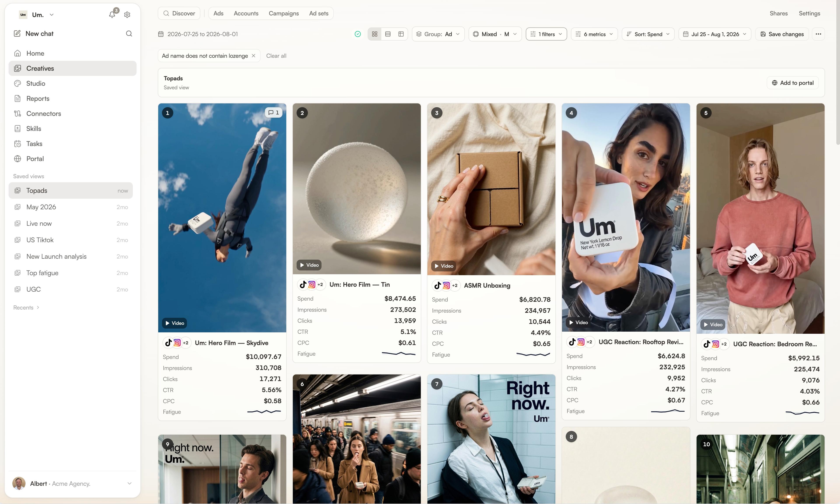Open the 6 metrics dropdown
Viewport: 840px width, 504px height.
click(x=594, y=34)
